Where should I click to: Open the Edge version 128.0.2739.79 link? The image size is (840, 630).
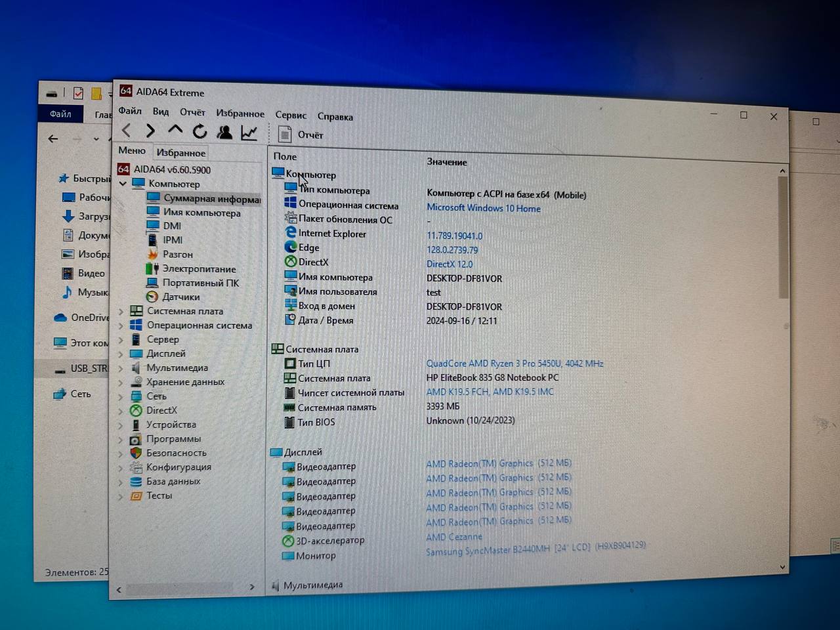point(452,250)
